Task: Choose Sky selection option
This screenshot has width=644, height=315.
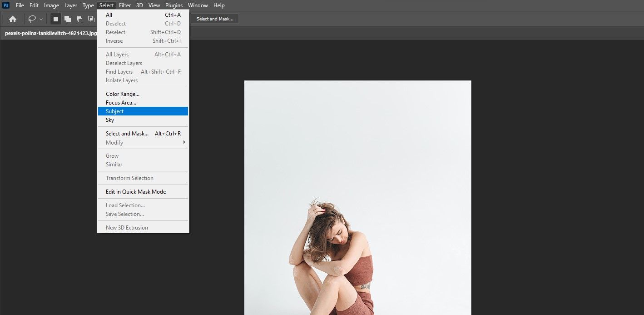Action: tap(109, 120)
